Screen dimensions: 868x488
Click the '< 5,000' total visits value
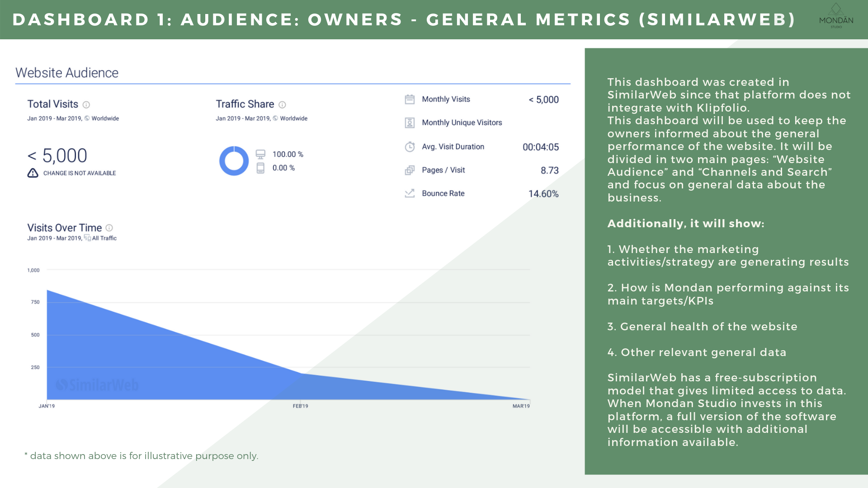coord(57,156)
